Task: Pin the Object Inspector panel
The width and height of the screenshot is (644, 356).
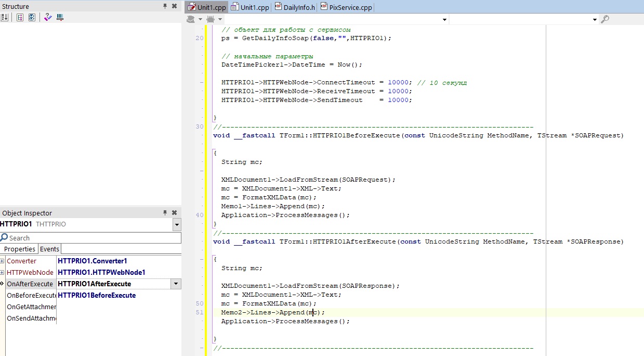Action: pyautogui.click(x=165, y=212)
